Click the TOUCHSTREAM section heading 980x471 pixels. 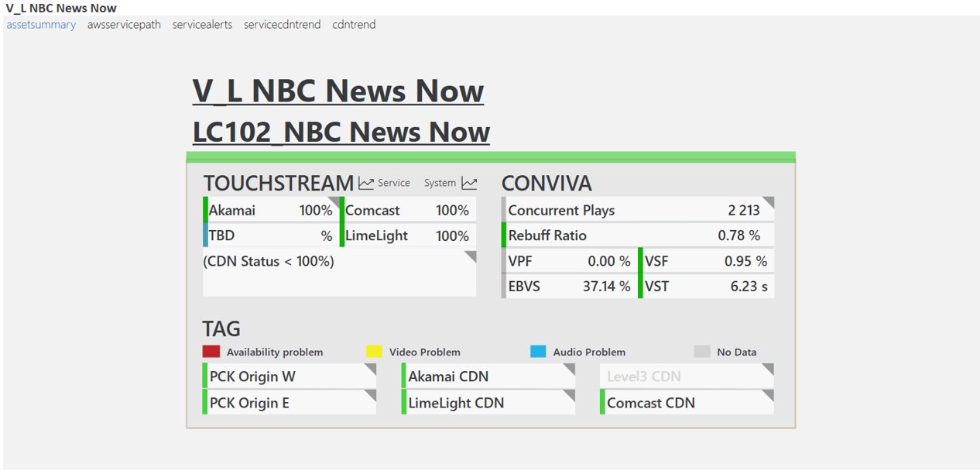[279, 184]
